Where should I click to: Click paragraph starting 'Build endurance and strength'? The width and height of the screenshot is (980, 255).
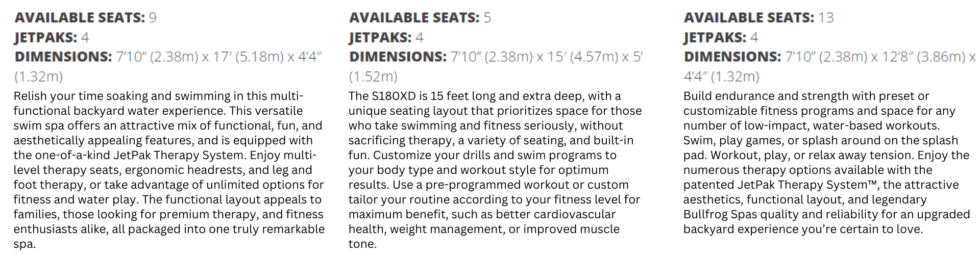pos(827,162)
